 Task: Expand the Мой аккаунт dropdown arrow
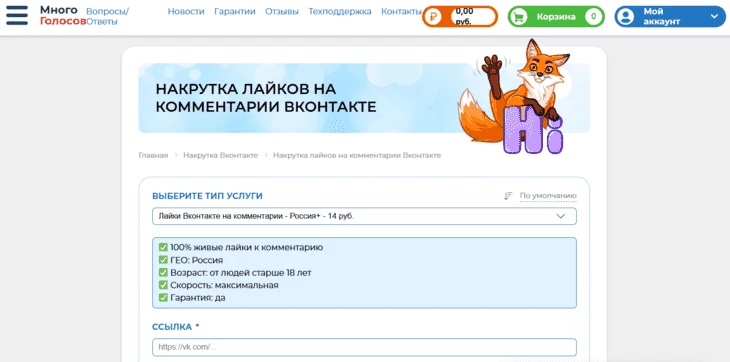point(715,17)
